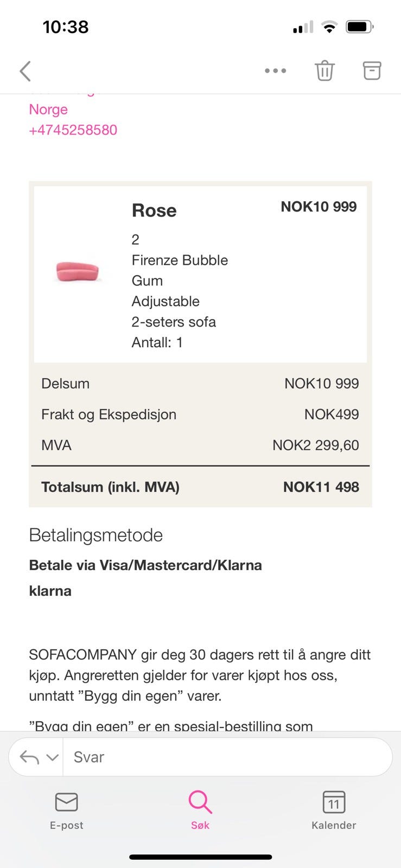The height and width of the screenshot is (868, 401).
Task: Select the Søk search tab
Action: click(x=200, y=811)
